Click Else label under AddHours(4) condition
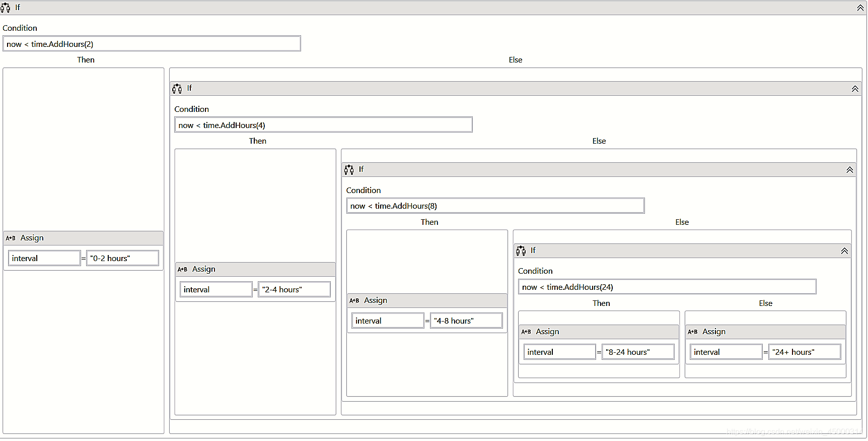The image size is (868, 441). pyautogui.click(x=599, y=141)
